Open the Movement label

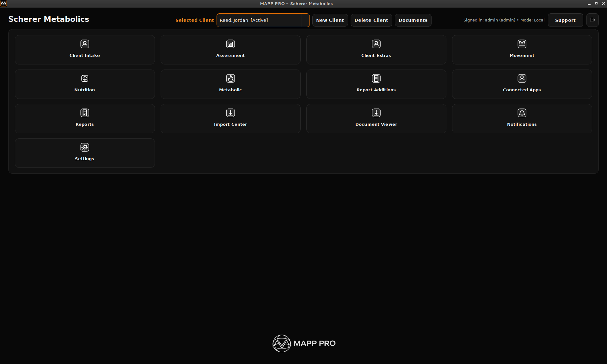(522, 55)
